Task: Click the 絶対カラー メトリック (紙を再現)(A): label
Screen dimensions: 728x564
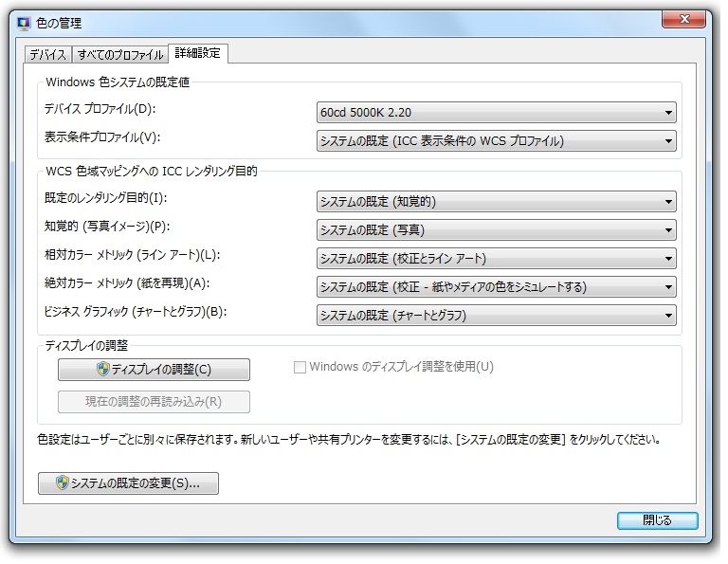Action: click(x=127, y=283)
